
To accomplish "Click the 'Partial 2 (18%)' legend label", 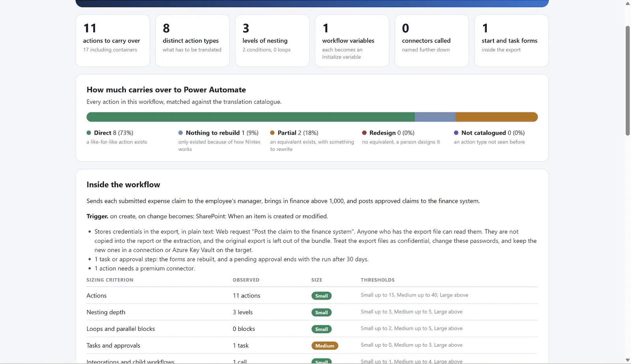I will (x=298, y=133).
